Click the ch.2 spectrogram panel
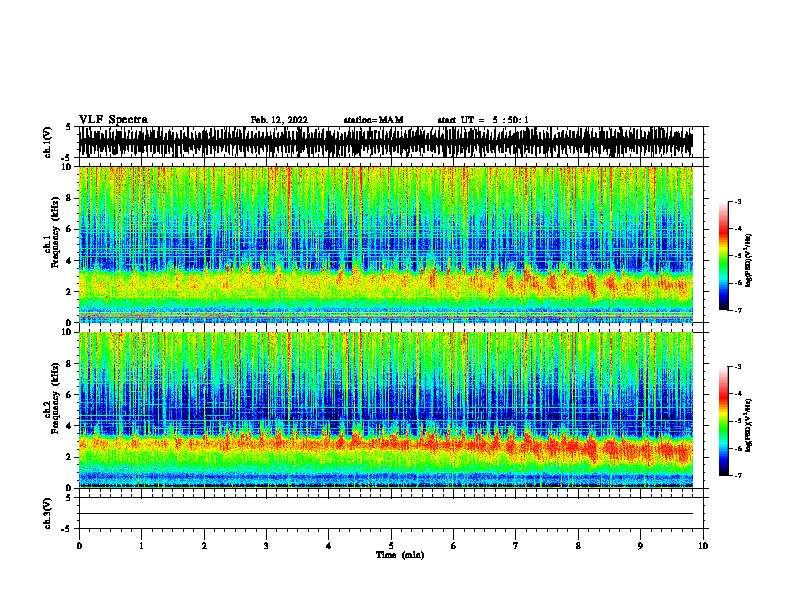792x612 pixels. (x=385, y=410)
